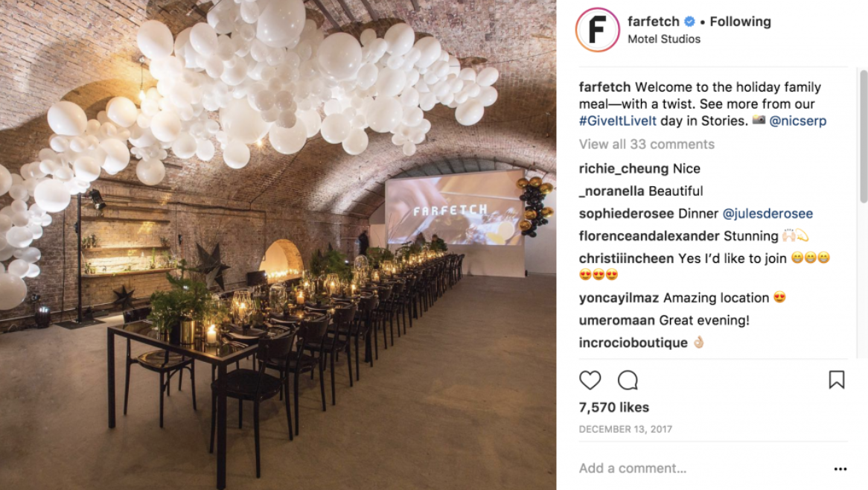Open the December 13, 2017 timestamp
Image resolution: width=868 pixels, height=490 pixels.
(625, 429)
